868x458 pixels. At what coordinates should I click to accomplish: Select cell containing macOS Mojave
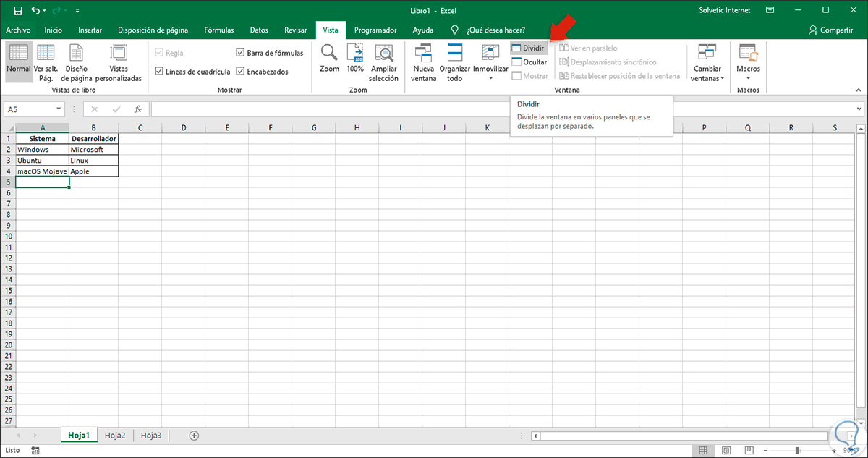(43, 171)
